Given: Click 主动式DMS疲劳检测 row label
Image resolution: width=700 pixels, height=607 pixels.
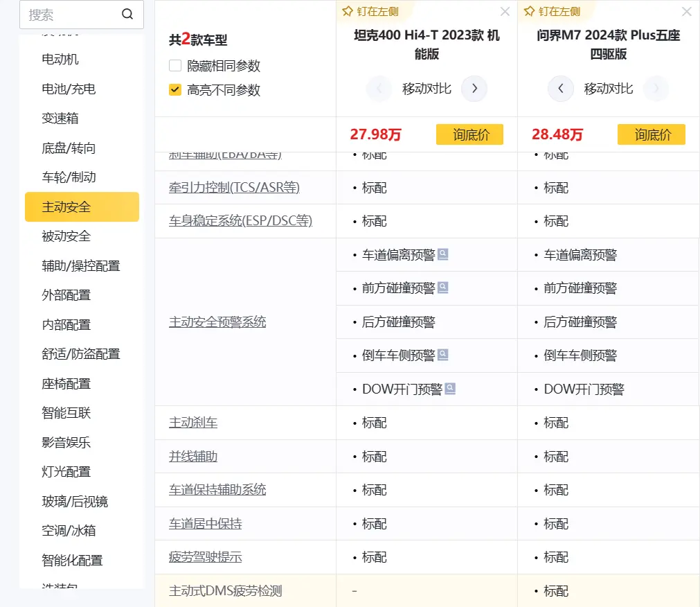Looking at the screenshot, I should pyautogui.click(x=226, y=591).
